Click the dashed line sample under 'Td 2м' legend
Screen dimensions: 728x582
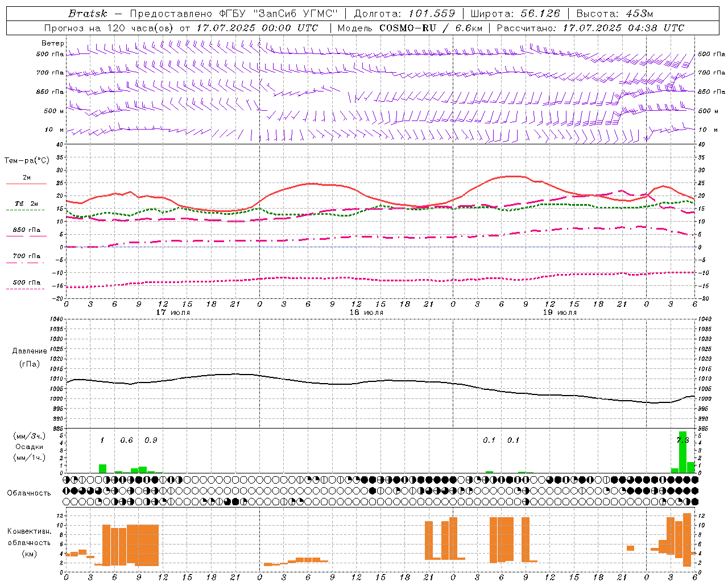pyautogui.click(x=26, y=210)
